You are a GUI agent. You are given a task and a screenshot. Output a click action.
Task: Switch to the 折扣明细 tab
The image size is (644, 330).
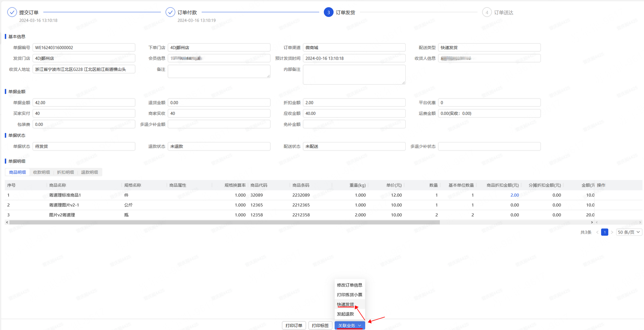[65, 172]
